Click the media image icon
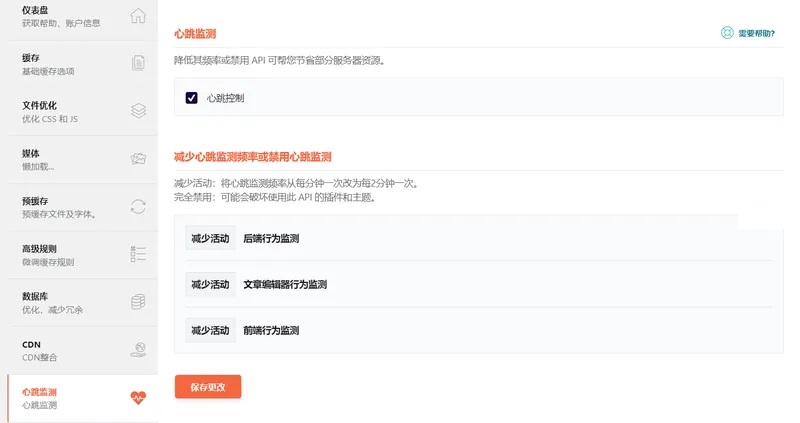Screen dimensions: 800x423 point(138,158)
